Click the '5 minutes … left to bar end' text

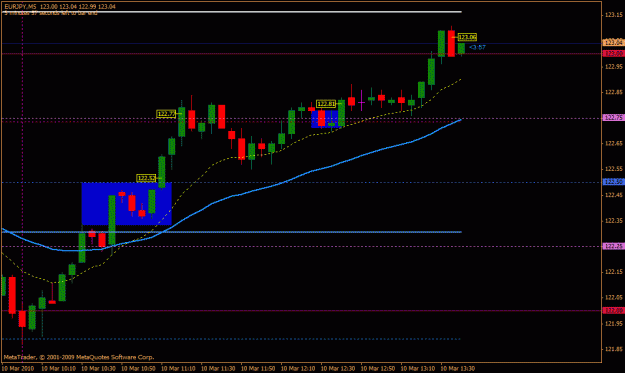[51, 13]
